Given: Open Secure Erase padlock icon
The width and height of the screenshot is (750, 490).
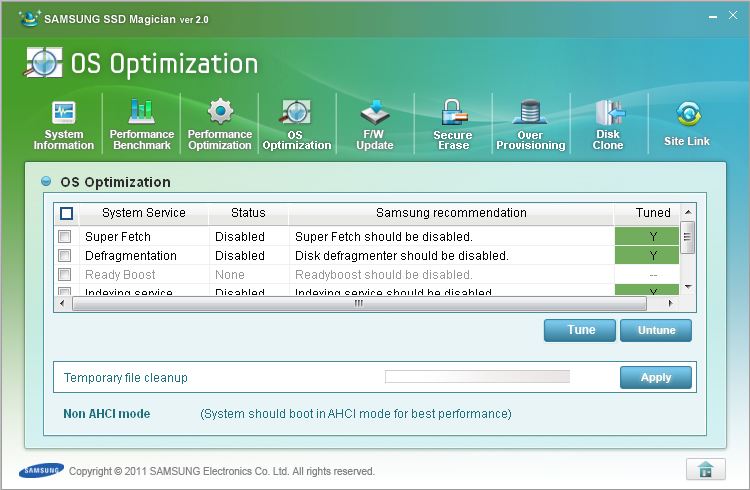Looking at the screenshot, I should pyautogui.click(x=453, y=112).
